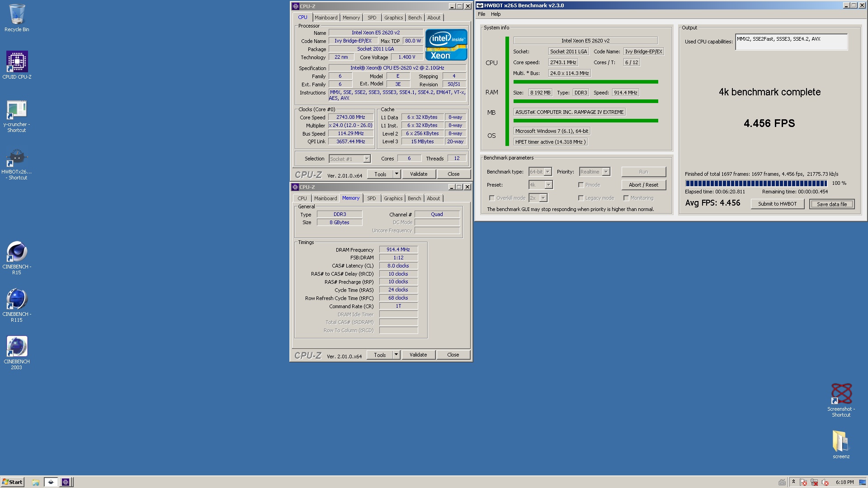Click the '4.456 FPS' result text
Viewport: 868px width, 488px height.
coord(769,123)
